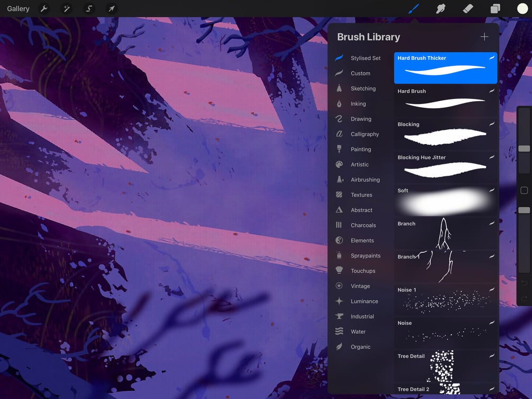Tap the sidebar modify square button
The image size is (532, 399).
(x=524, y=191)
